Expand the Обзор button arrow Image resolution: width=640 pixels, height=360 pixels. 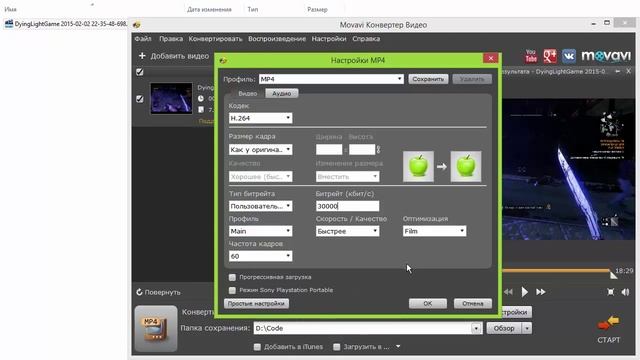(527, 328)
